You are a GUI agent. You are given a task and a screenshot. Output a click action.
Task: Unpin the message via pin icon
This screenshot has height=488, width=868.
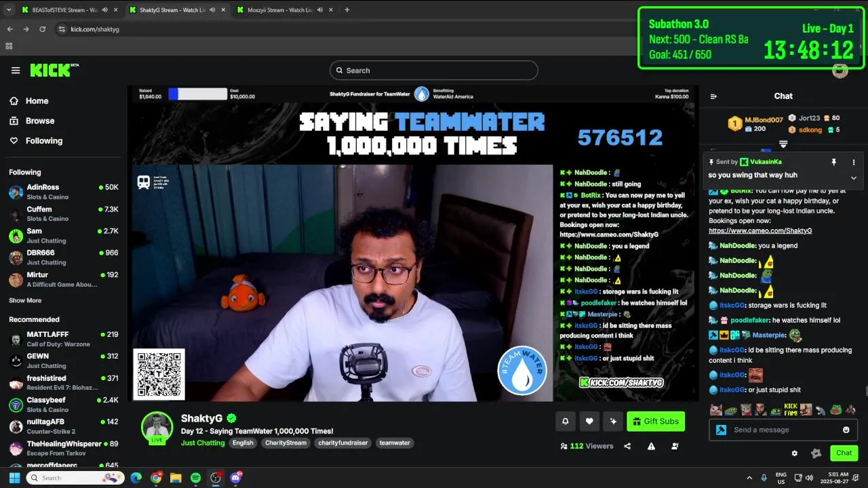click(x=834, y=162)
